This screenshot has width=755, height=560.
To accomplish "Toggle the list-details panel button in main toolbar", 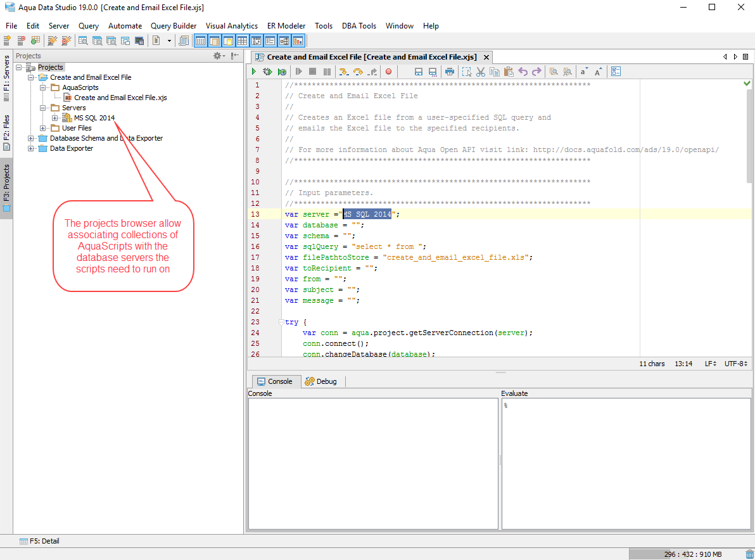I will (270, 41).
